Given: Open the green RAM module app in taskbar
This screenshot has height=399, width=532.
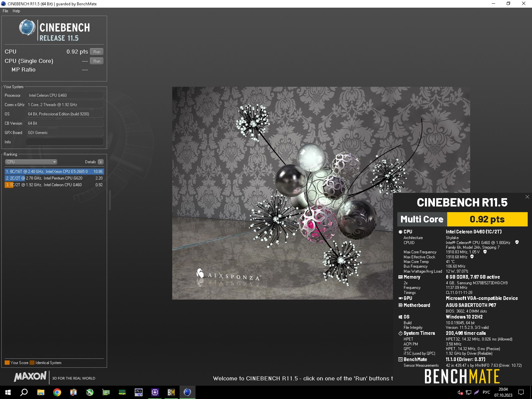Looking at the screenshot, I should click(x=122, y=392).
